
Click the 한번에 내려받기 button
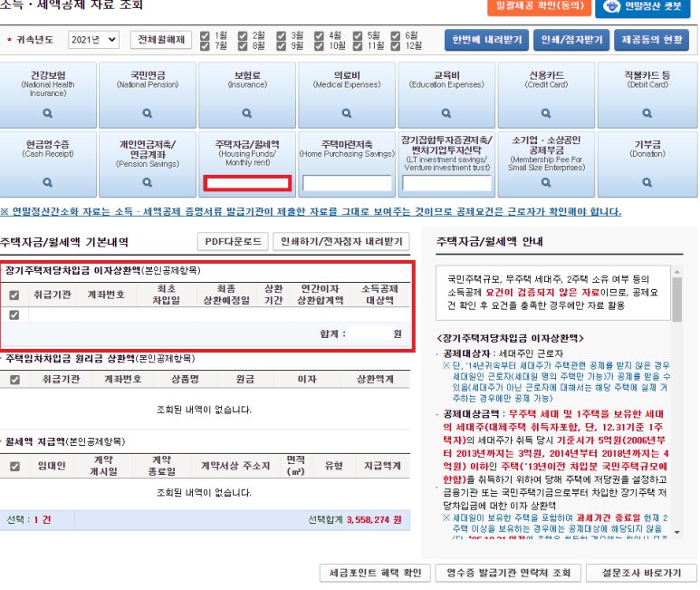(486, 40)
